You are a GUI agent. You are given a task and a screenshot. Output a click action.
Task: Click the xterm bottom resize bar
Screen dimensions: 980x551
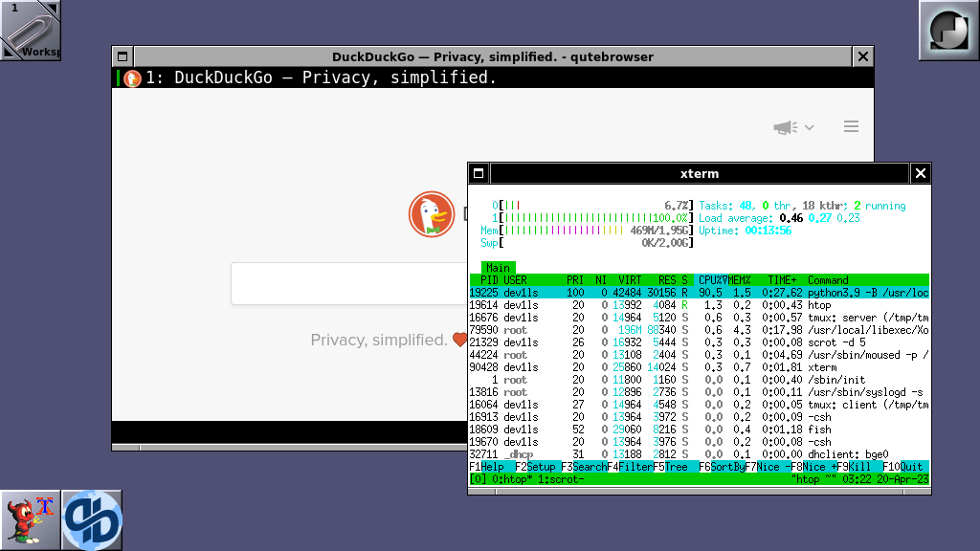(x=700, y=492)
